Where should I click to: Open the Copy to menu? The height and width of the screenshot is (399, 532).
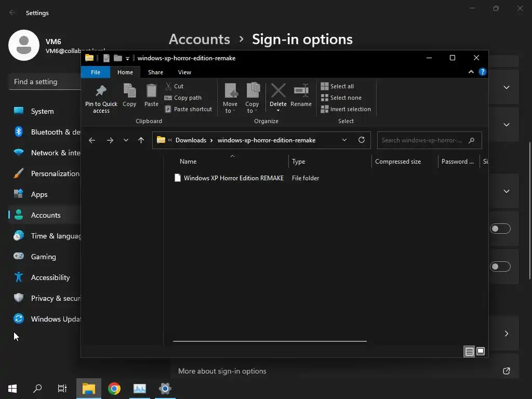(x=252, y=98)
